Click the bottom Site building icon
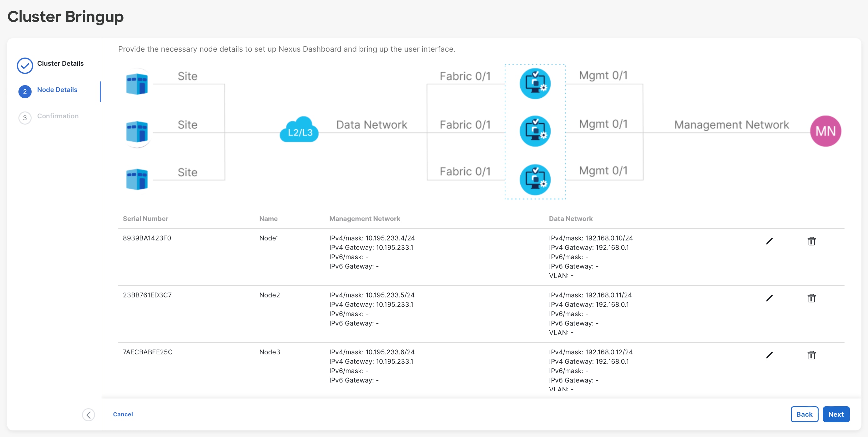Screen dimensions: 868x437 137,179
